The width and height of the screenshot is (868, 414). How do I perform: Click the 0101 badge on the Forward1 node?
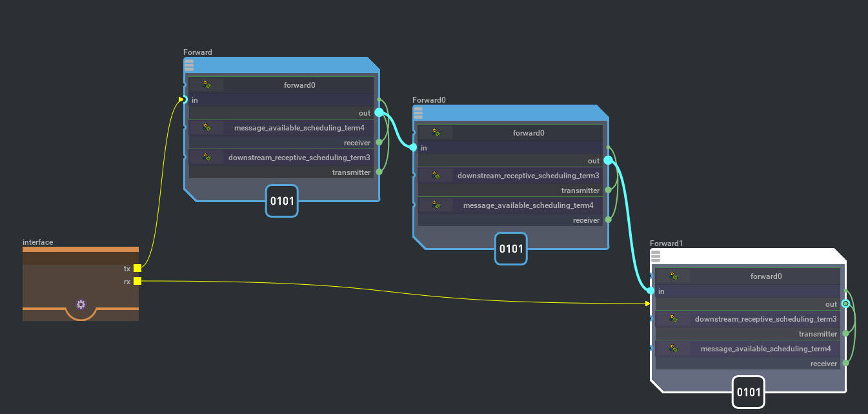coord(748,392)
